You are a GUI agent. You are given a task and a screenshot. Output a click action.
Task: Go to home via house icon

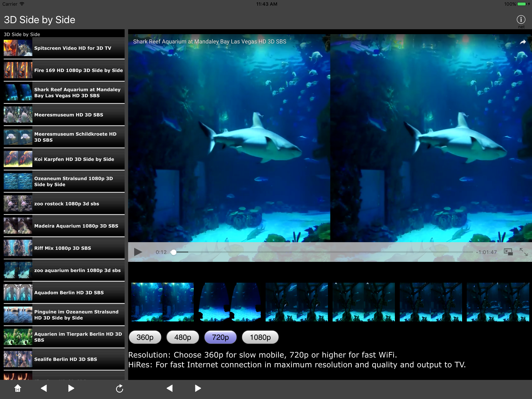[x=18, y=388]
